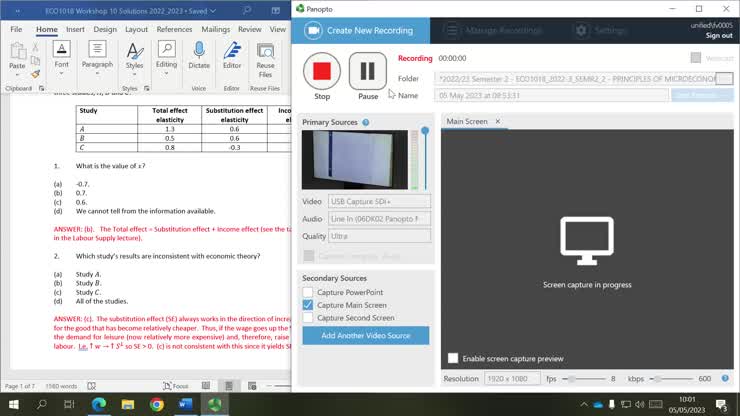Viewport: 740px width, 416px height.
Task: Click the Primary Sources help icon
Action: pos(366,122)
